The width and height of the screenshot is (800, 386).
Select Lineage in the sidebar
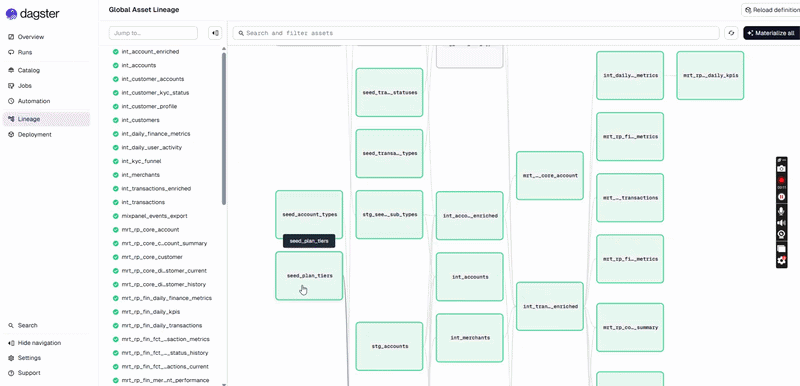click(46, 119)
